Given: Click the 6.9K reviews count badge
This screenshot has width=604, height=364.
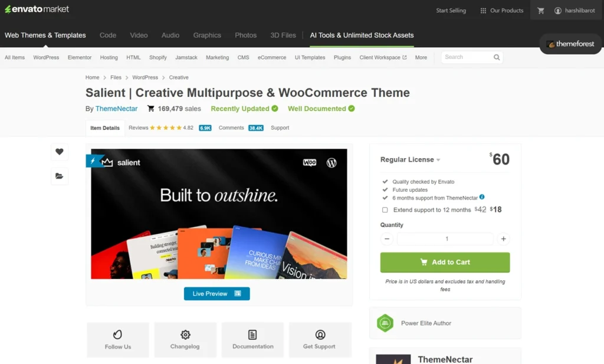Looking at the screenshot, I should 205,128.
